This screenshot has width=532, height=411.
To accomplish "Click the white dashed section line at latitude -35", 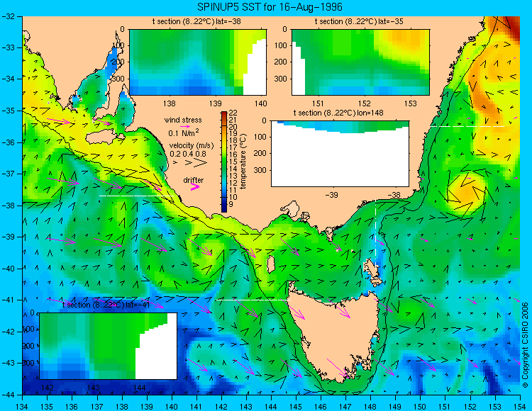I will point(467,126).
